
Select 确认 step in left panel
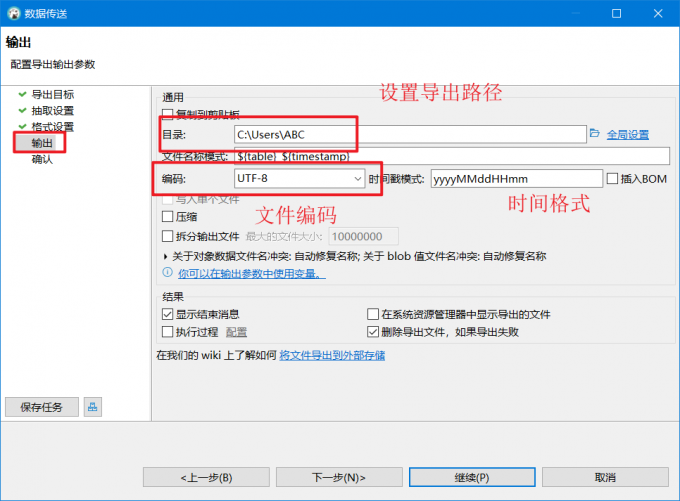(42, 159)
